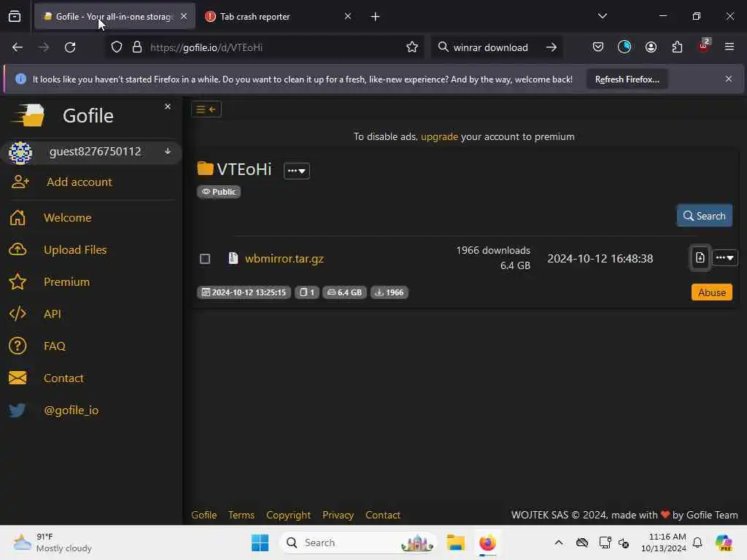
Task: Click the blue Search button
Action: tap(704, 216)
